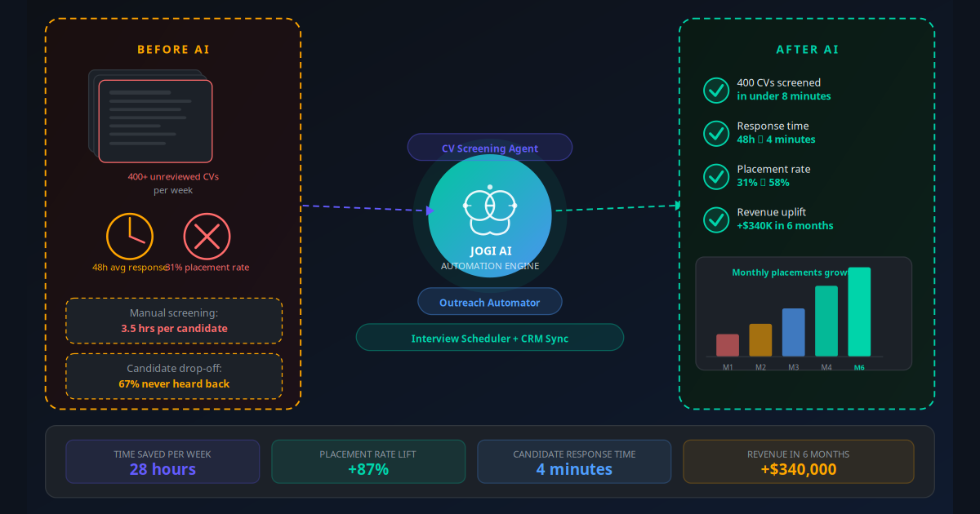Click the Manual screening 3.5 hrs box
The image size is (980, 514).
tap(174, 321)
